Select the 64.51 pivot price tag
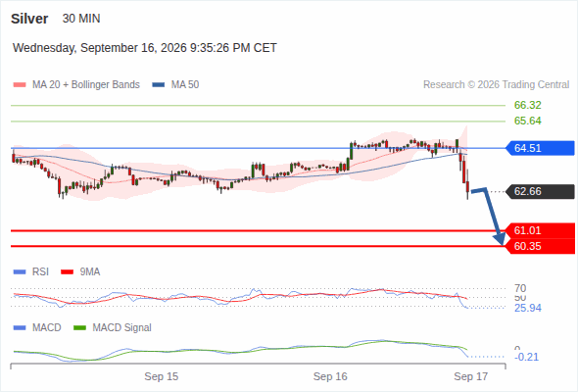This screenshot has height=392, width=578. coord(540,148)
